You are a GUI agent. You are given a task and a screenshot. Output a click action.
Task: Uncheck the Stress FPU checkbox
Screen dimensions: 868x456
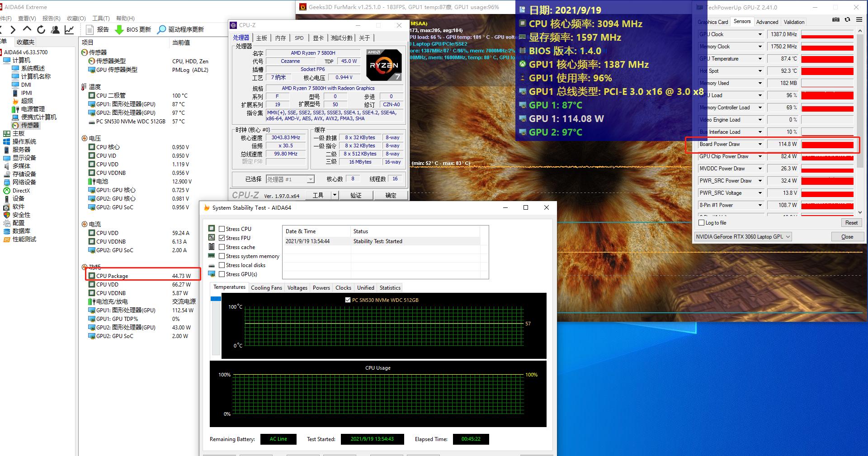(222, 238)
